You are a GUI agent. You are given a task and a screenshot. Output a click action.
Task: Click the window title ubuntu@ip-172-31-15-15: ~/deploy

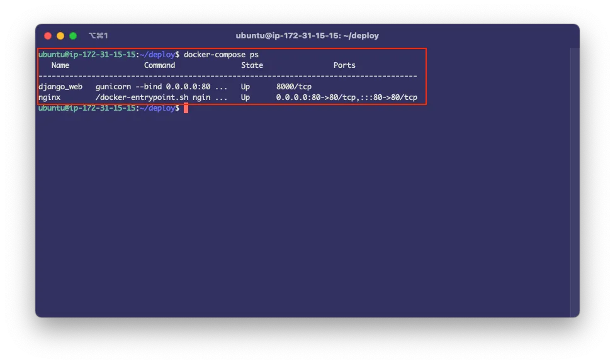307,36
